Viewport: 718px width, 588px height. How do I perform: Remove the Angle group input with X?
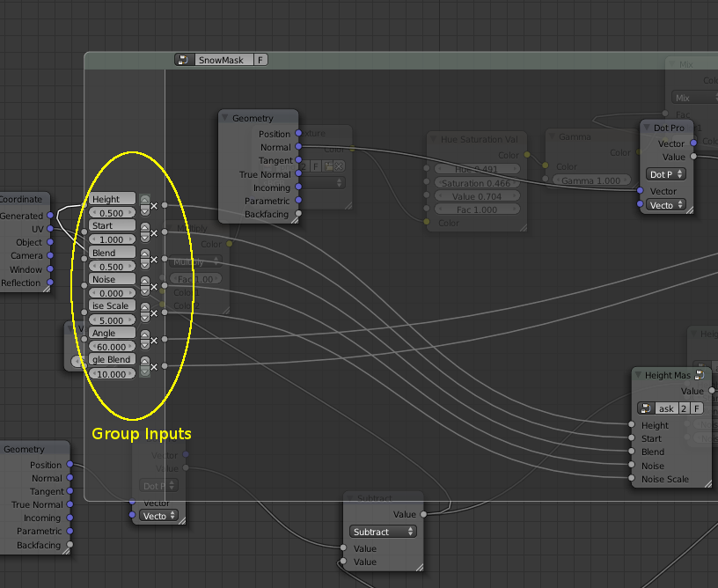pos(154,341)
